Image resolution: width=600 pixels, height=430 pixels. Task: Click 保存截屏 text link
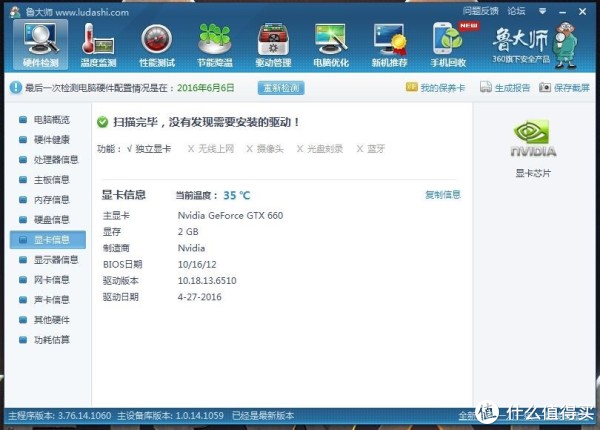[x=572, y=88]
